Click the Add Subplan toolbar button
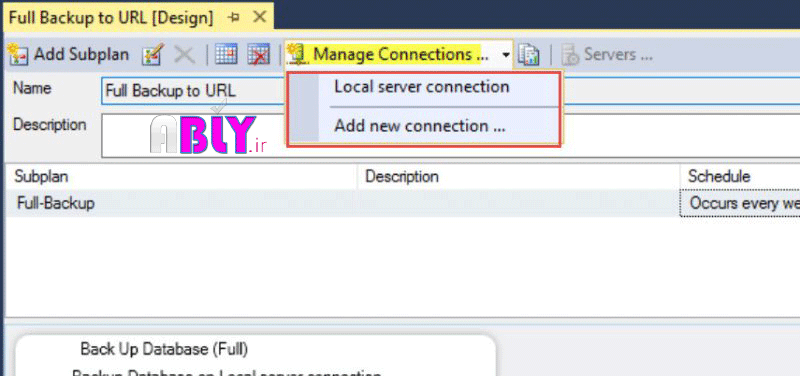Image resolution: width=800 pixels, height=376 pixels. 69,55
